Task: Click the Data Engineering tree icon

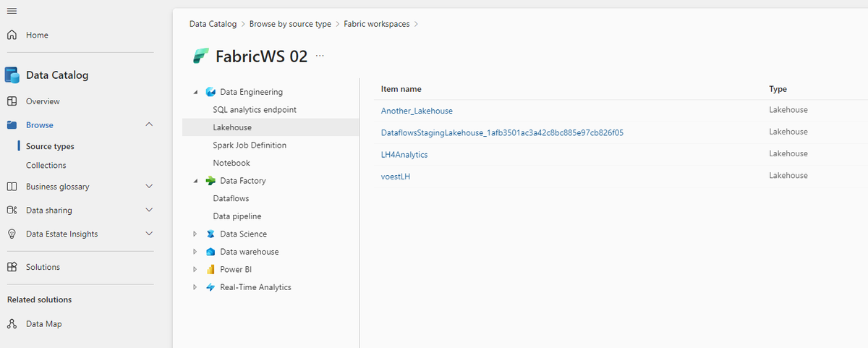Action: click(210, 92)
